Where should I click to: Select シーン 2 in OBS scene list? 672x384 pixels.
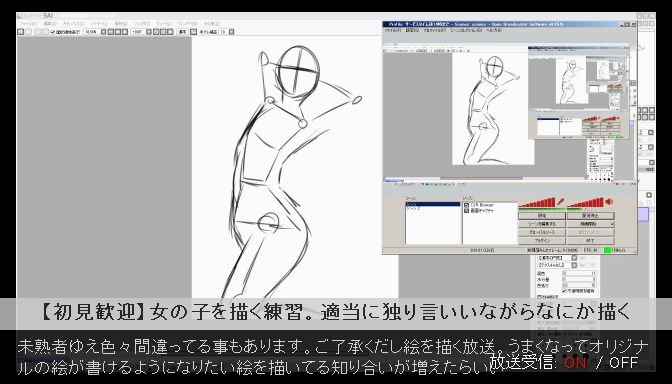(413, 209)
